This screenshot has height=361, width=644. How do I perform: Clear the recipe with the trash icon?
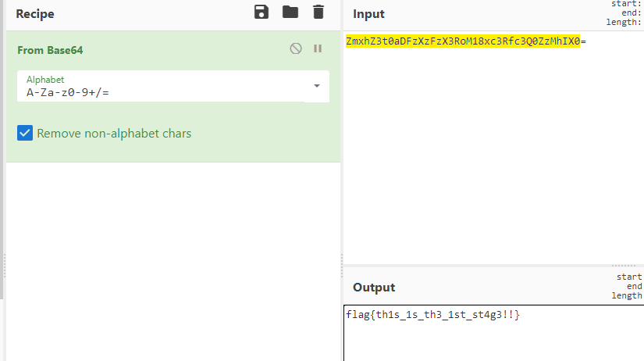318,12
